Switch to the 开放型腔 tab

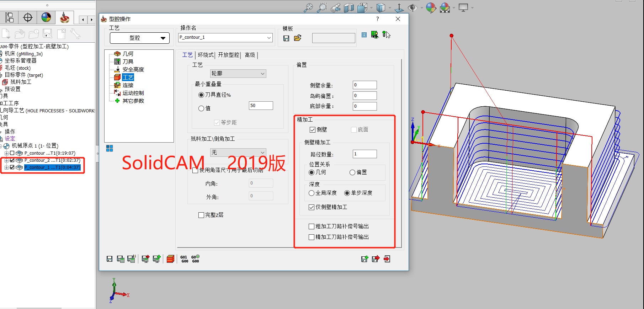(x=229, y=55)
